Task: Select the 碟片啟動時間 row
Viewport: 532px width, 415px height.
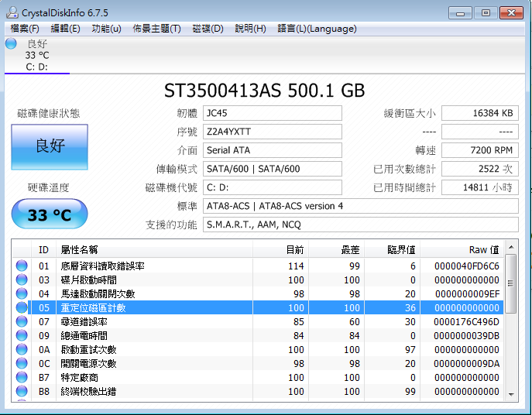Action: click(x=258, y=280)
